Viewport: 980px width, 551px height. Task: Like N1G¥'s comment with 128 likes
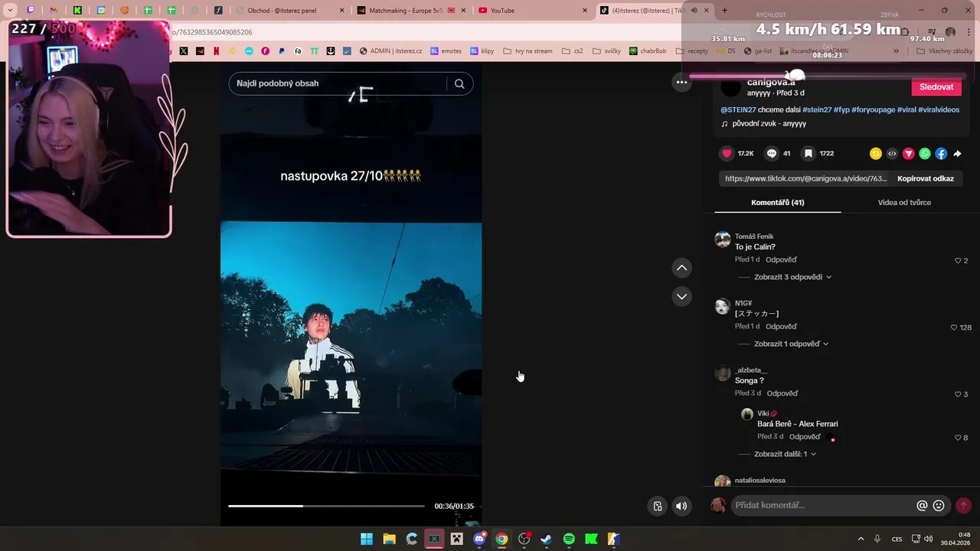coord(954,328)
